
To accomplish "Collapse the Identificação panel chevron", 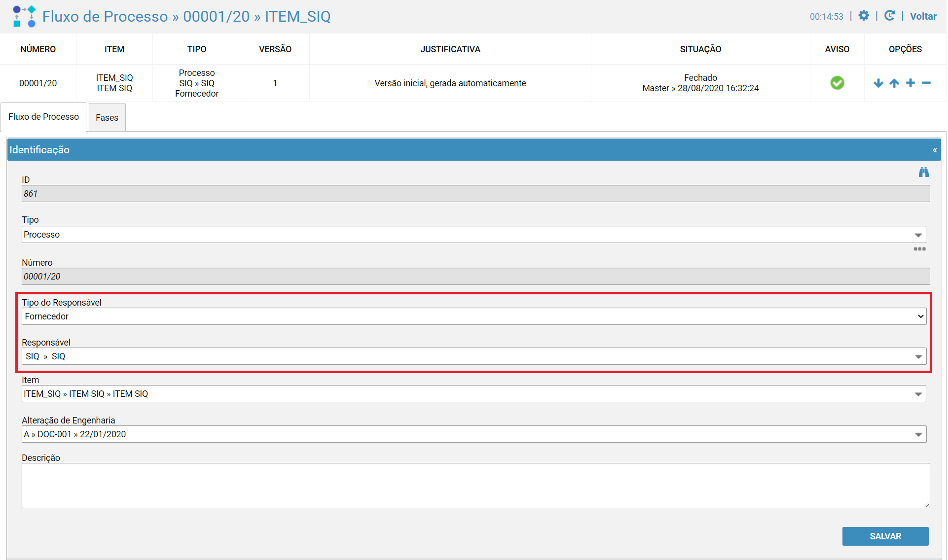I will 935,150.
